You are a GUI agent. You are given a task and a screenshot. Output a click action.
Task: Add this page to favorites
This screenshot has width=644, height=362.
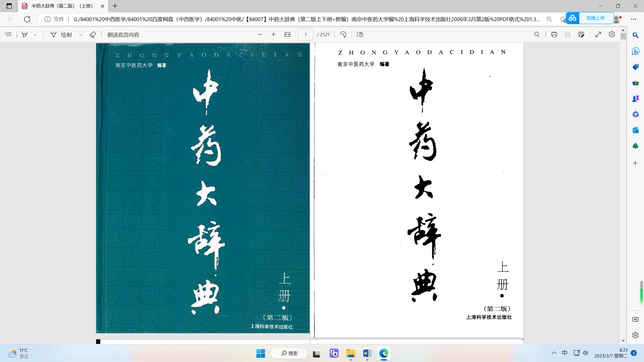(x=562, y=19)
